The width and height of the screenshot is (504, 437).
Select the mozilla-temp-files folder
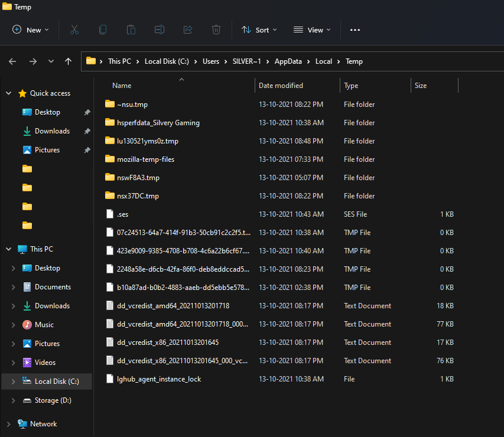pos(145,159)
